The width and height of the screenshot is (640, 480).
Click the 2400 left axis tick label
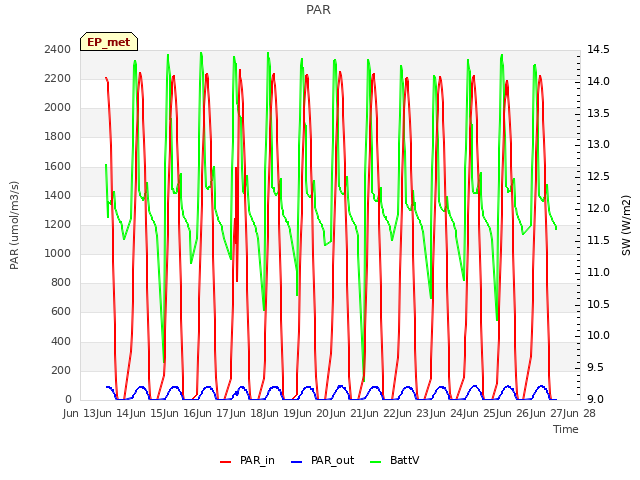pos(58,49)
